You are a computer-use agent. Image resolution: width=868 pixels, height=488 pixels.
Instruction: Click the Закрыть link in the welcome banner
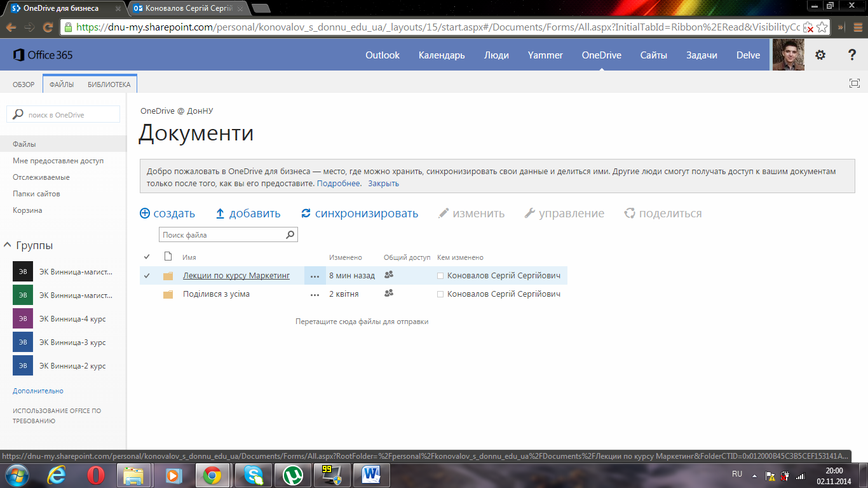[383, 184]
